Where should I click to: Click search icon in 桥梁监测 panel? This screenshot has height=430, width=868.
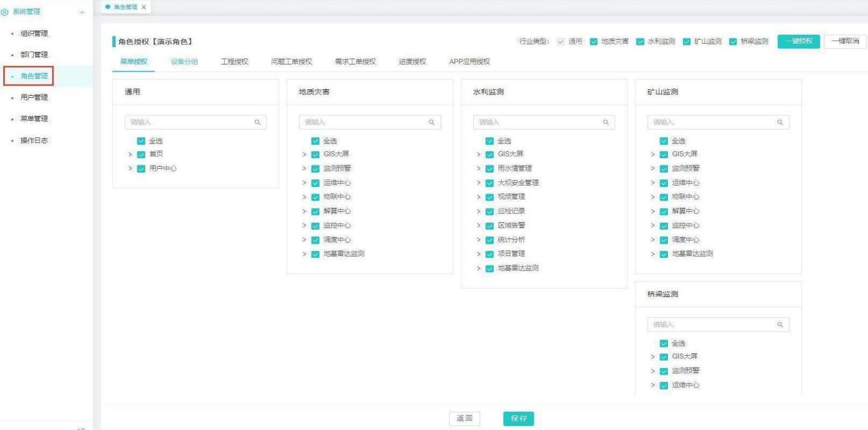(x=779, y=324)
